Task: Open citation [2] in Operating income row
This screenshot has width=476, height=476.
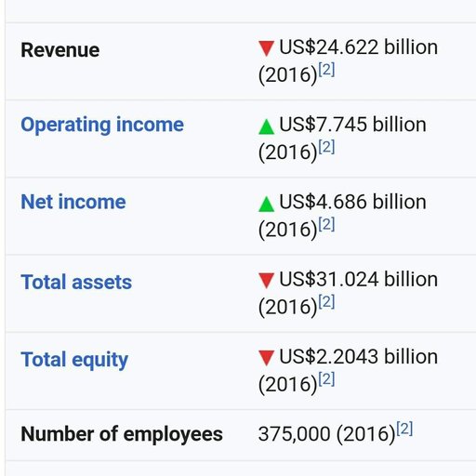Action: [x=326, y=147]
